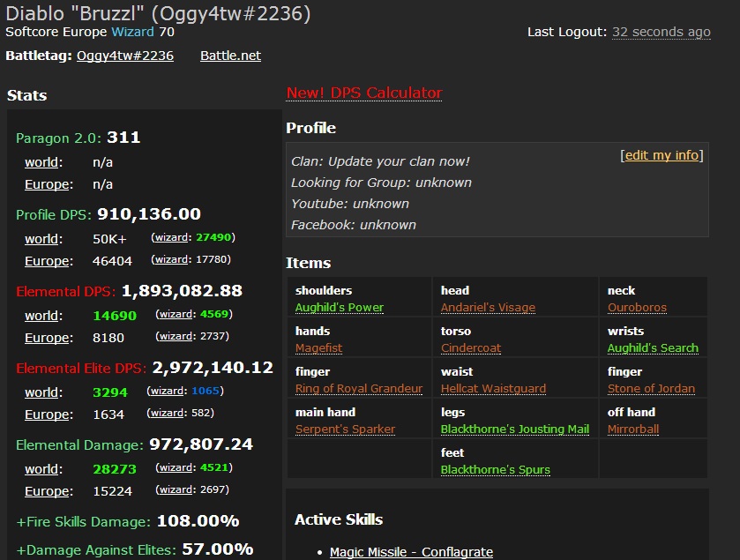Click Europe link under Profile DPS
The height and width of the screenshot is (560, 740).
tap(46, 261)
